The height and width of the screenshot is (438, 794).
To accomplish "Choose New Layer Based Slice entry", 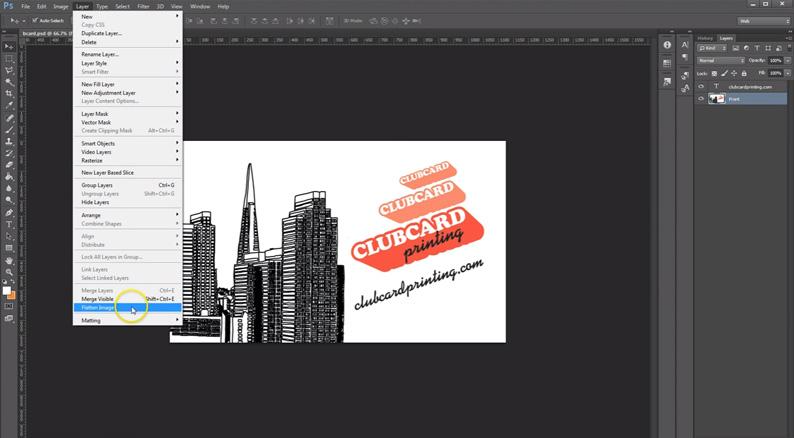I will pos(128,173).
